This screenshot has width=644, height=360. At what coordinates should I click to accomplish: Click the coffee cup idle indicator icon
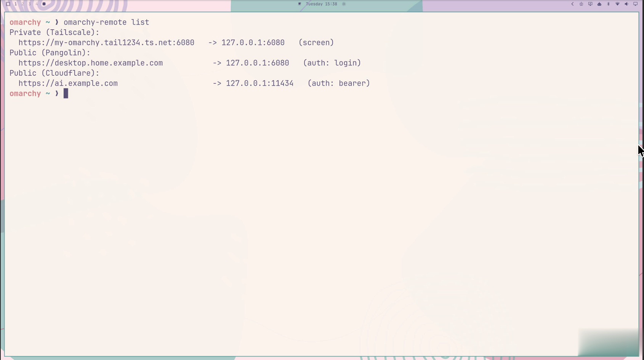click(x=300, y=4)
